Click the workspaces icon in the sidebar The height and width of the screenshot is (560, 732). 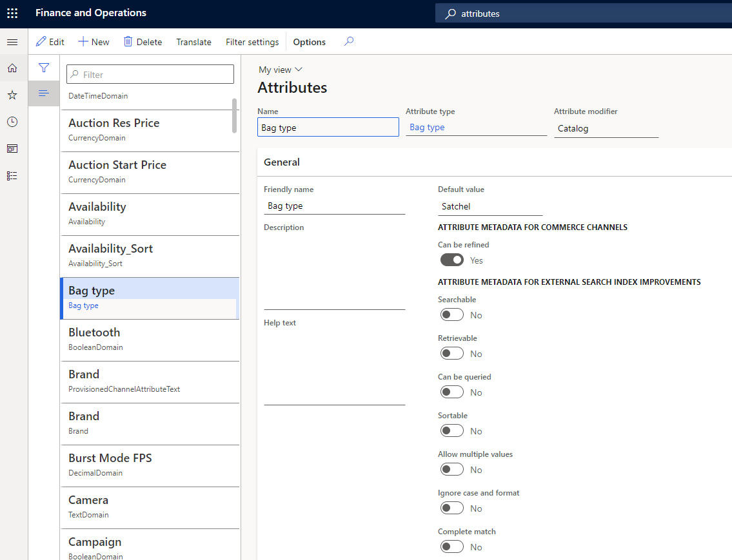coord(12,148)
